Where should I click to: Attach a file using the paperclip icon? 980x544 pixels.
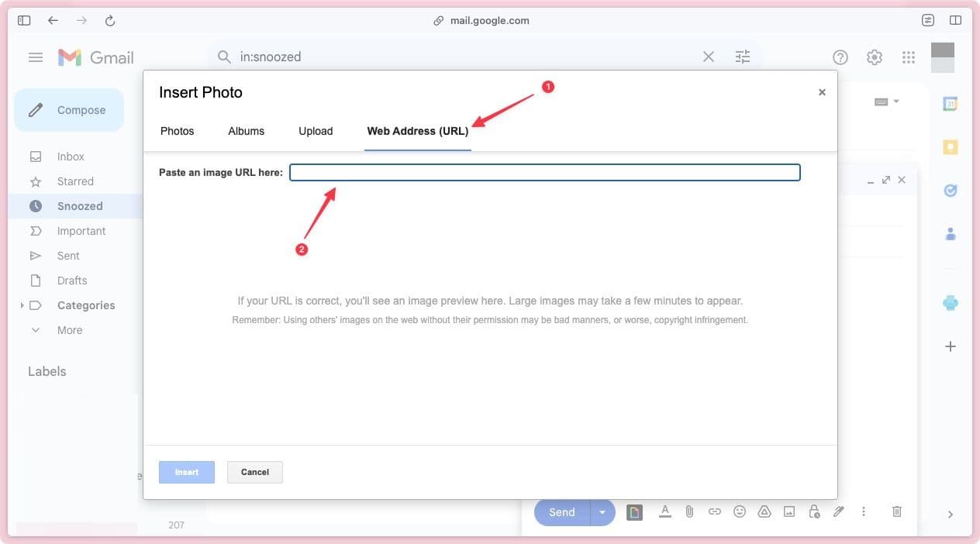coord(689,511)
